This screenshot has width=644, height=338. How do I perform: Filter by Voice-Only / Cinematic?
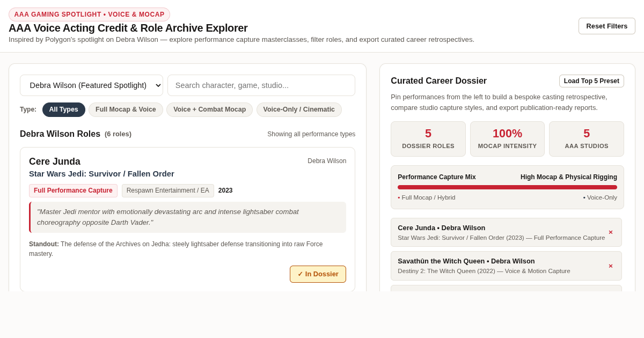(299, 109)
